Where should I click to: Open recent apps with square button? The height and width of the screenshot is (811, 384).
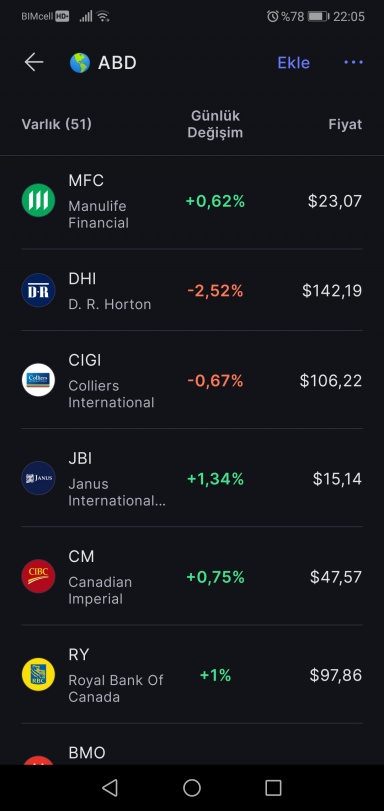pyautogui.click(x=273, y=787)
